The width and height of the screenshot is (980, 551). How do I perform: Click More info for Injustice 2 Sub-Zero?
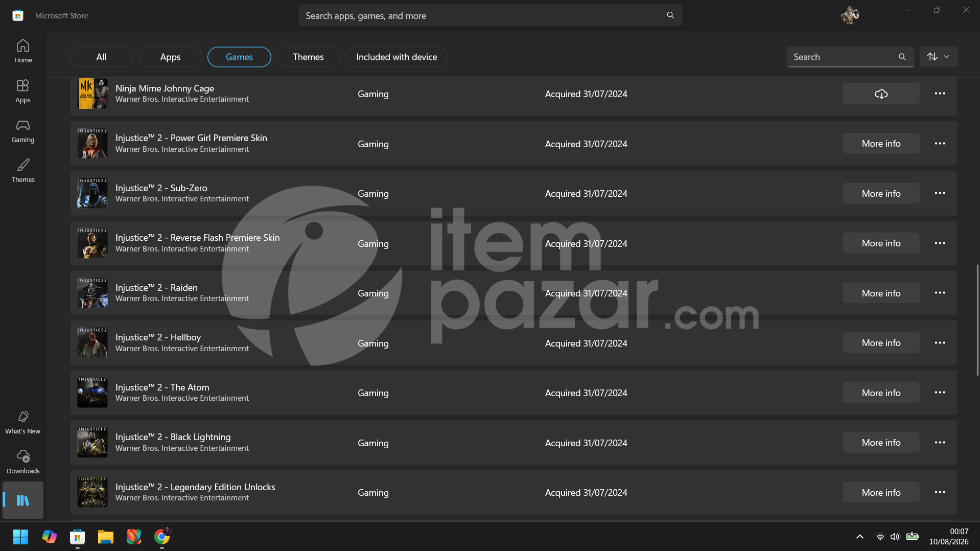click(881, 193)
